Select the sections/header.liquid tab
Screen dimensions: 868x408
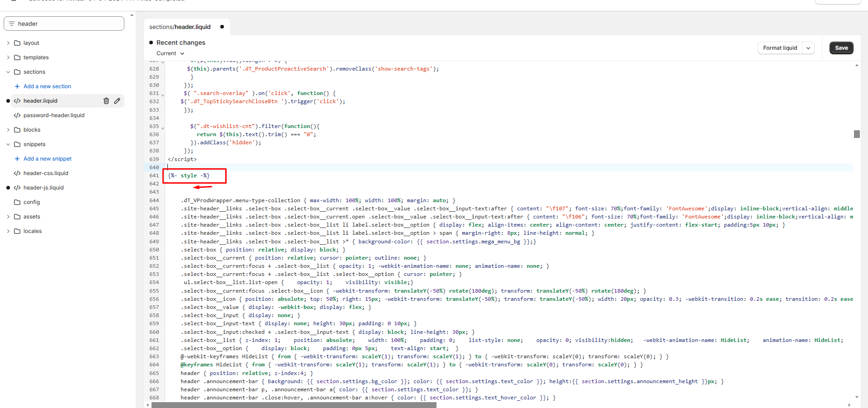tap(187, 27)
